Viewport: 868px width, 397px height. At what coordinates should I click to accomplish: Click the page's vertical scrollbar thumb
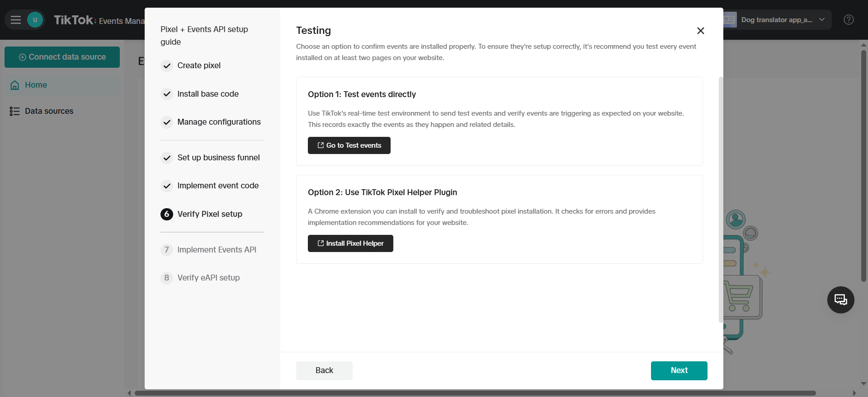tap(863, 166)
